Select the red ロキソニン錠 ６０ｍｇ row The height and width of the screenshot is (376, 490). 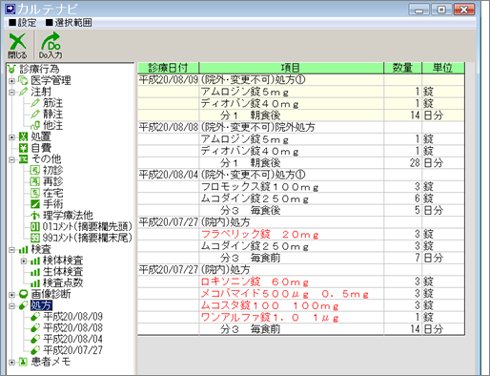coord(301,282)
